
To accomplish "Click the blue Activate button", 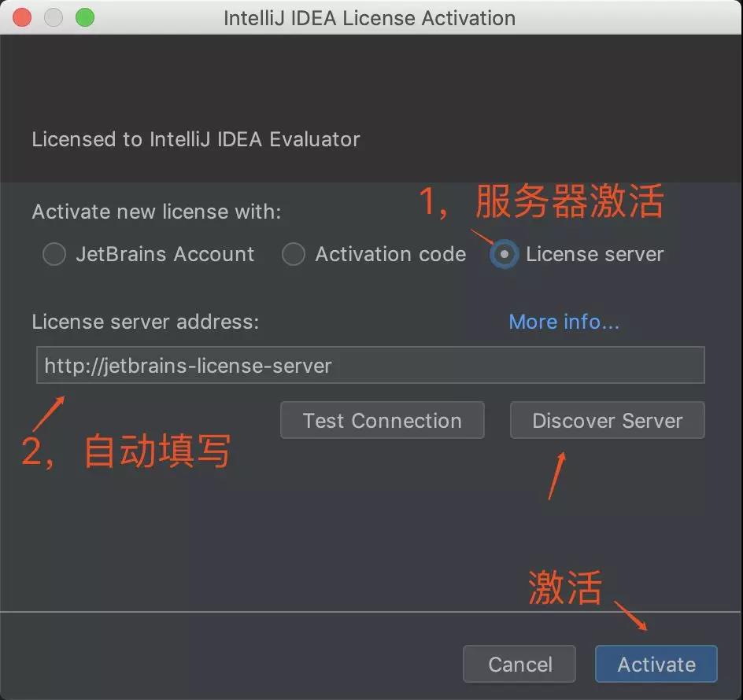I will pos(656,664).
